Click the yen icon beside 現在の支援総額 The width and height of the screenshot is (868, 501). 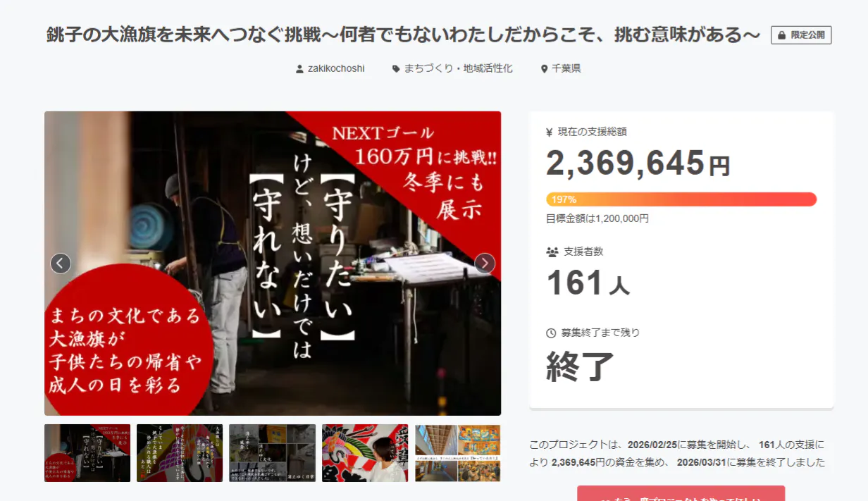550,132
